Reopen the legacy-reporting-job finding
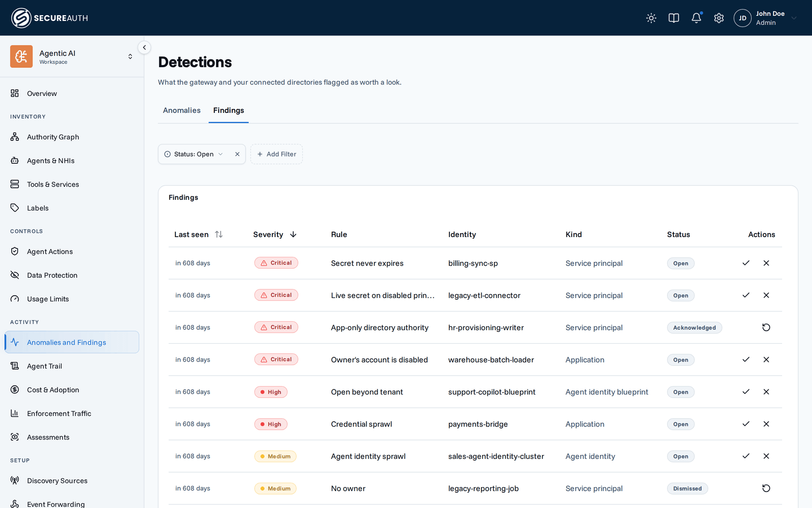 766,488
